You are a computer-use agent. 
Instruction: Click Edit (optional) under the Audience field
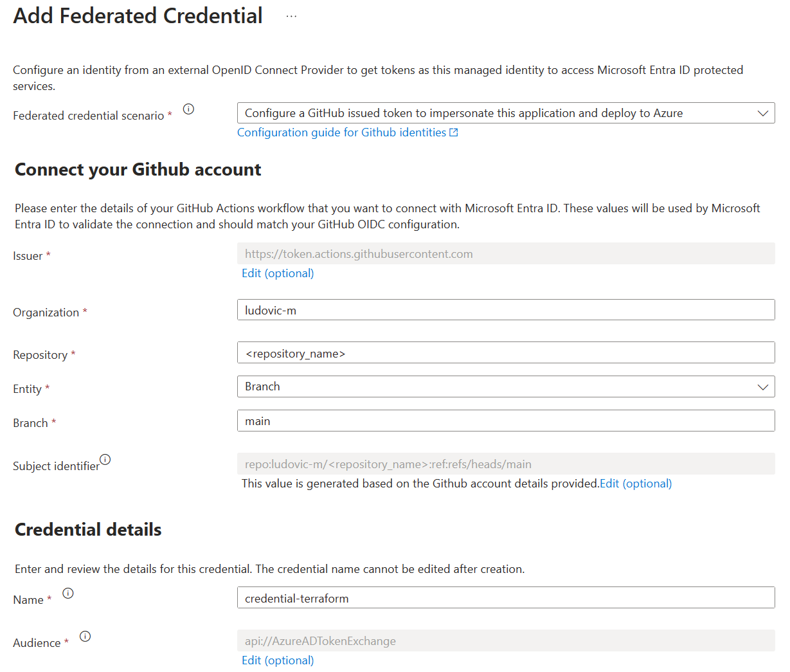[x=278, y=660]
